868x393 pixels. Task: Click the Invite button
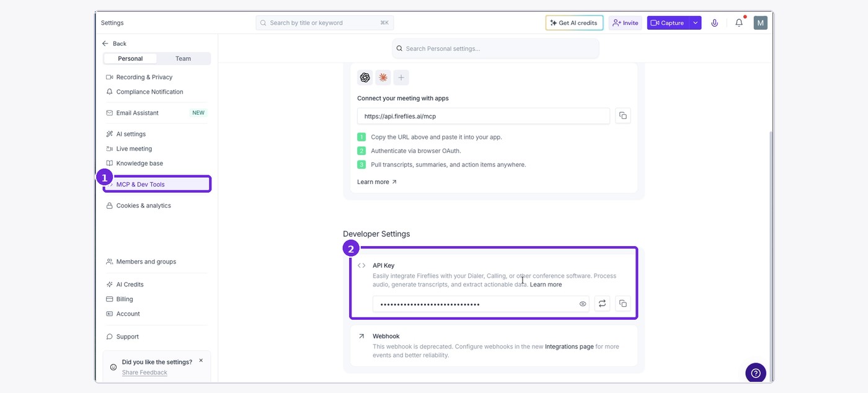pyautogui.click(x=625, y=23)
